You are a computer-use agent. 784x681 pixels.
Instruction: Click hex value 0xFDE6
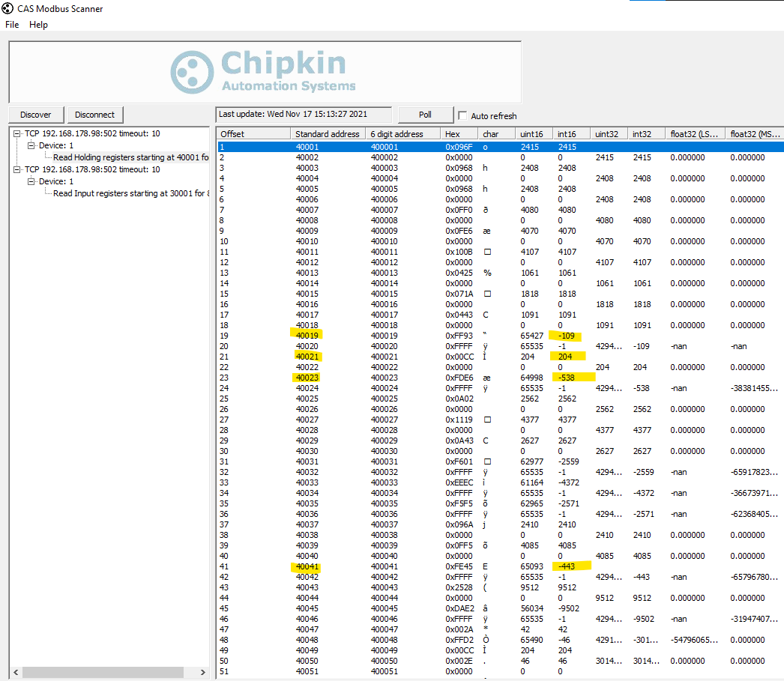[459, 378]
